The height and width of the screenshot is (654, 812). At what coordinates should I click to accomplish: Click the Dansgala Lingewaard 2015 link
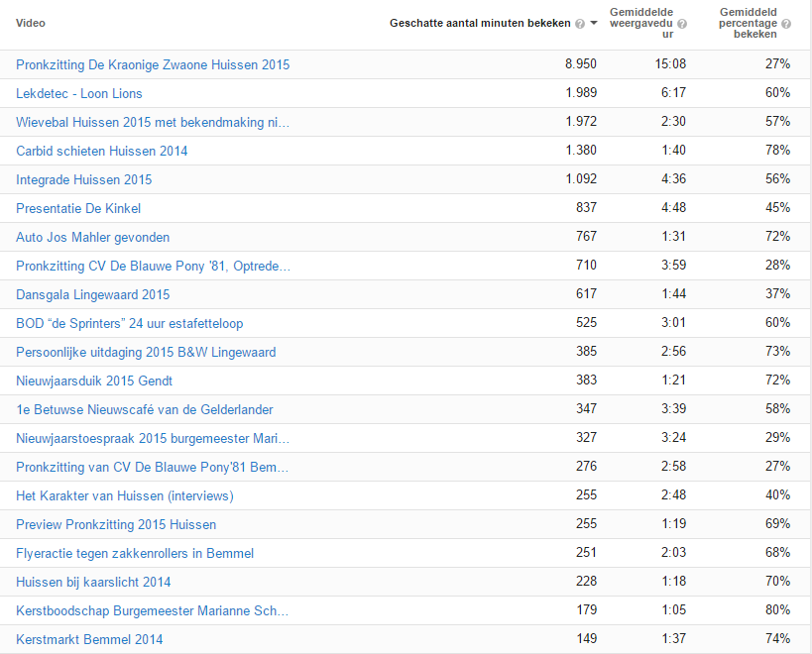click(92, 294)
